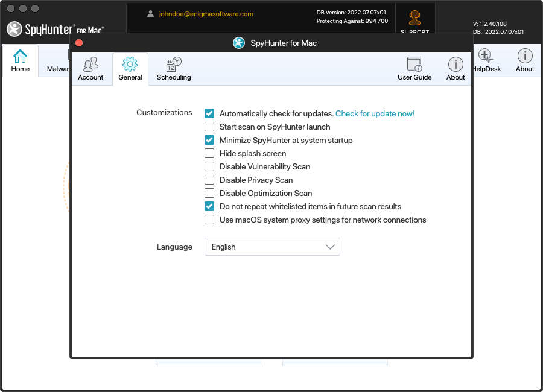Click the Support headset icon

(x=414, y=18)
